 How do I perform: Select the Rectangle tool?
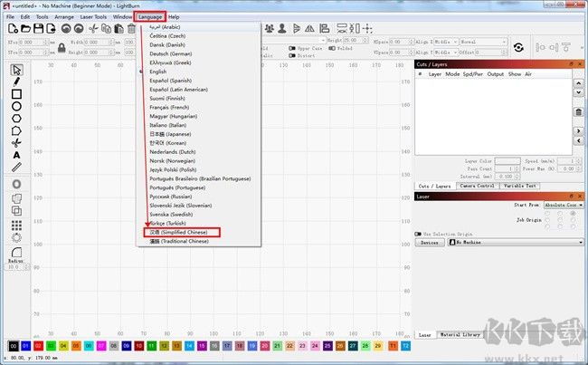(x=16, y=94)
